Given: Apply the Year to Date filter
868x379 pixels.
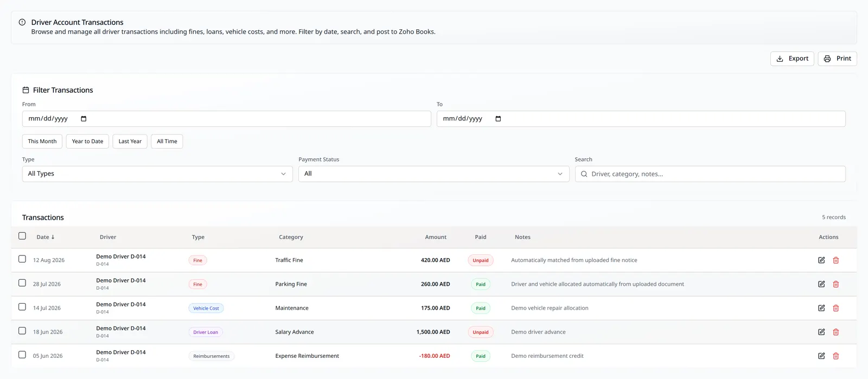Looking at the screenshot, I should click(x=87, y=142).
